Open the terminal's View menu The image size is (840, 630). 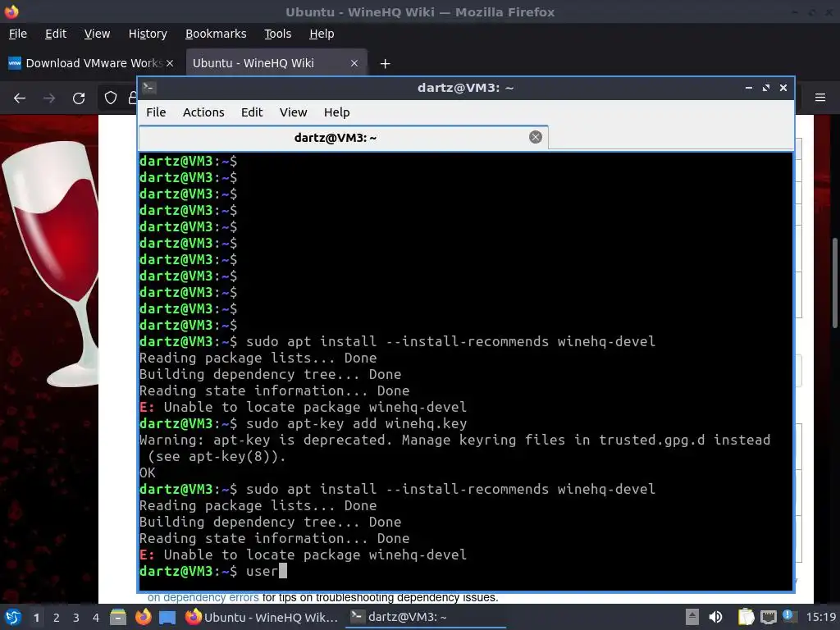point(293,112)
